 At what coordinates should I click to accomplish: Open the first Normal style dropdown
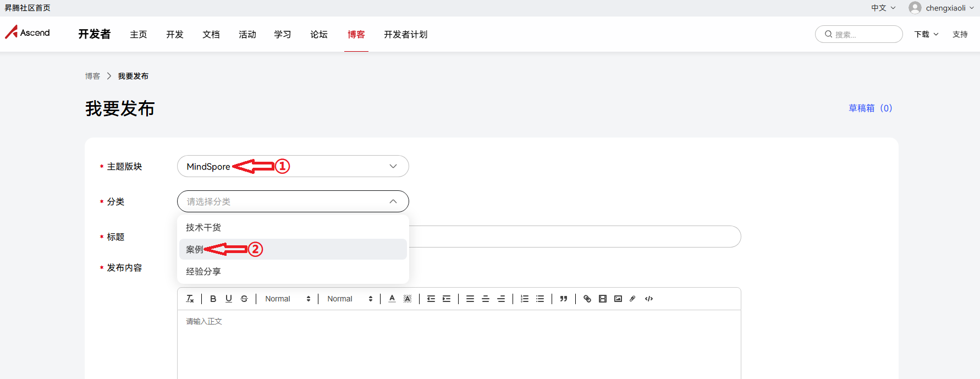pos(287,299)
